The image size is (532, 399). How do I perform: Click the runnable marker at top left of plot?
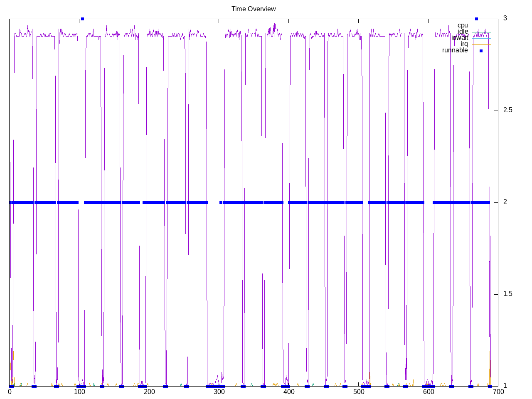point(82,19)
